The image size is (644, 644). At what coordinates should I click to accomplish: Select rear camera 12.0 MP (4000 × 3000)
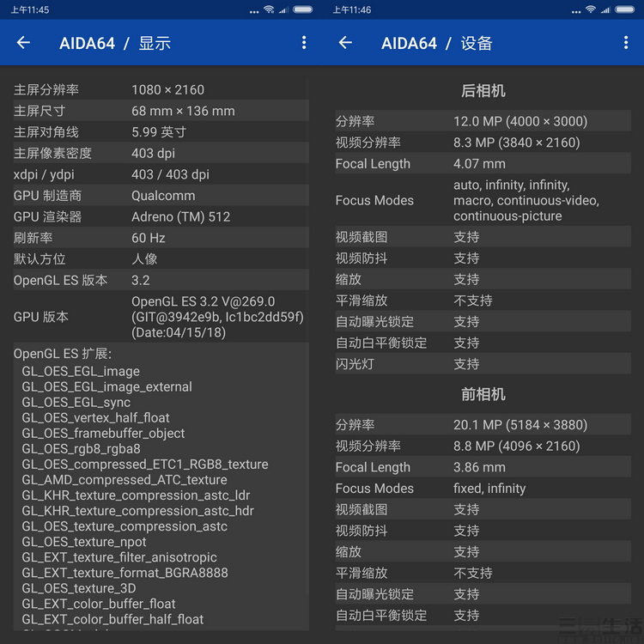tap(520, 122)
